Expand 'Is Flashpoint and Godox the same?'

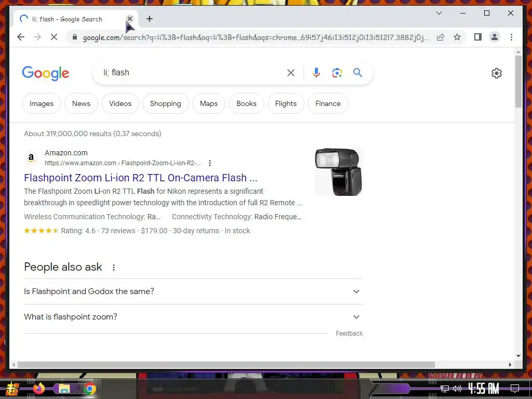(193, 291)
